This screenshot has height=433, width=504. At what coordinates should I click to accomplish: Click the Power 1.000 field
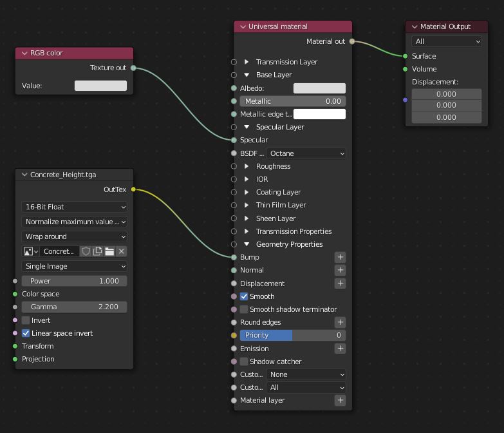[74, 281]
